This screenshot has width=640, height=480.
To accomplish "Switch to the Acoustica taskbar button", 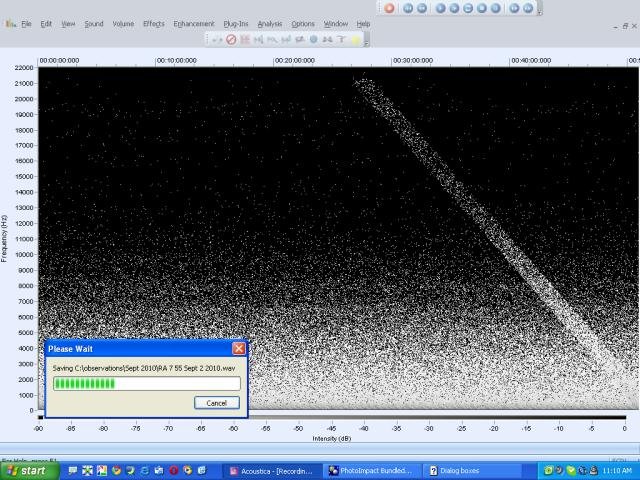I will [272, 471].
